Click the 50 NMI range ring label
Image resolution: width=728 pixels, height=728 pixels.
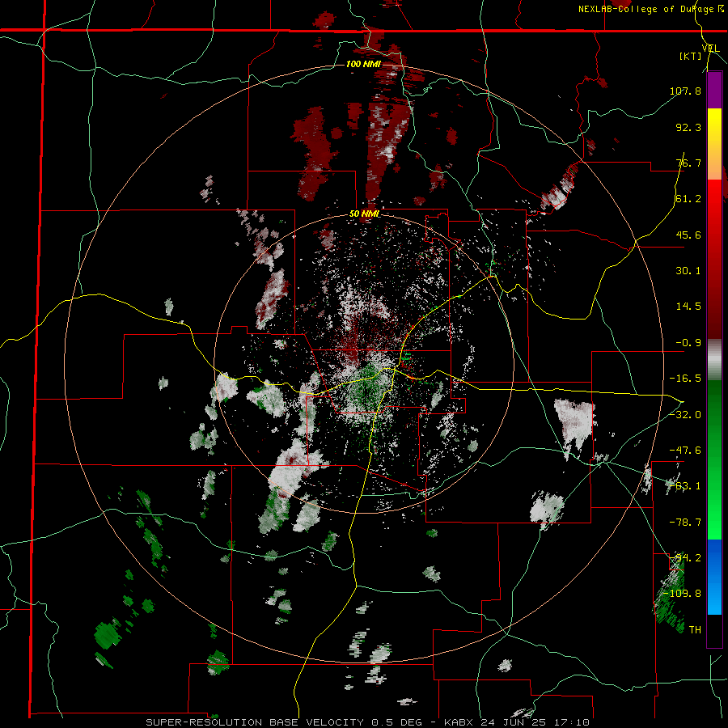pos(365,214)
